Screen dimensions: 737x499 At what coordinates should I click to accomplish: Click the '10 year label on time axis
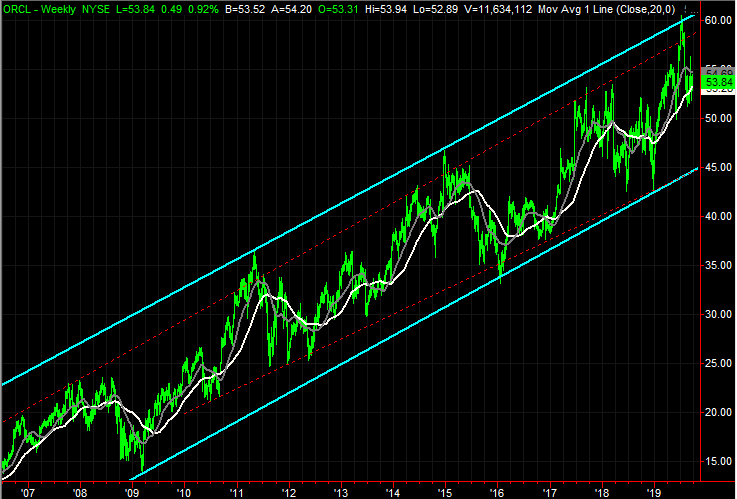184,492
